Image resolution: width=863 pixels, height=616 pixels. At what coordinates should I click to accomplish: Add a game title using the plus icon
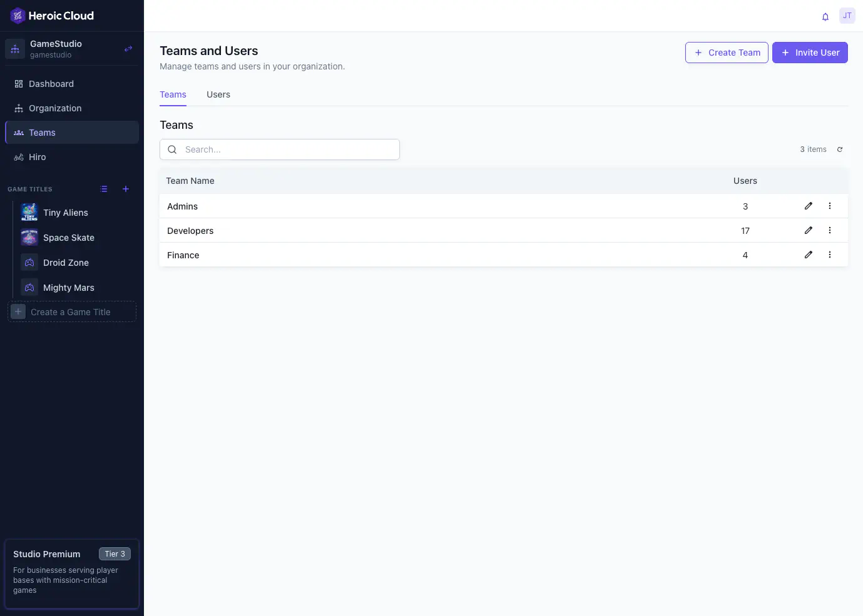point(125,188)
